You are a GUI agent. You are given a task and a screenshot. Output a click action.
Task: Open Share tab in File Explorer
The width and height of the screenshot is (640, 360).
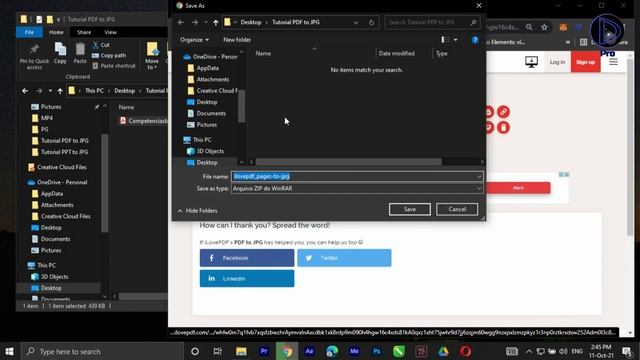click(84, 32)
